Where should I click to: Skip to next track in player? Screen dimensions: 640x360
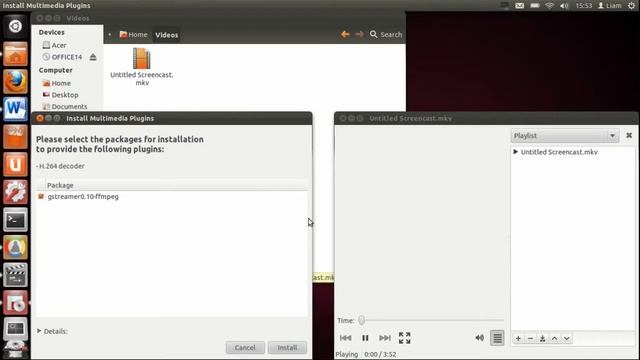[384, 338]
